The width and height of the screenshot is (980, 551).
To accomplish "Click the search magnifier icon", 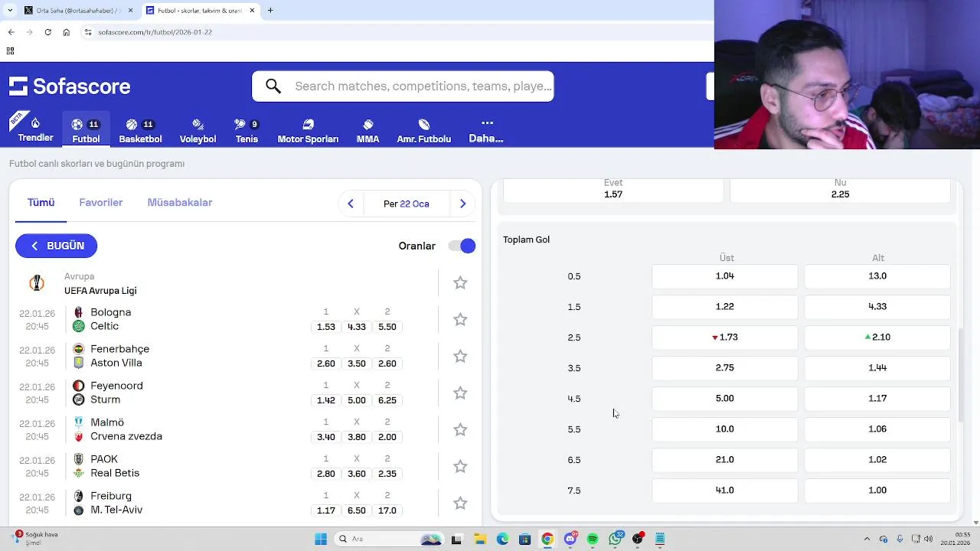I will pos(273,86).
